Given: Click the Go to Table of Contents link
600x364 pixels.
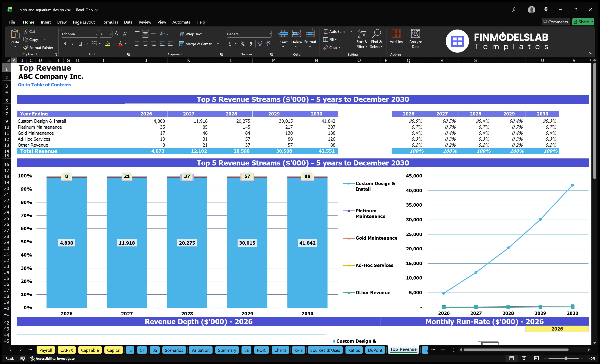Looking at the screenshot, I should (x=45, y=85).
